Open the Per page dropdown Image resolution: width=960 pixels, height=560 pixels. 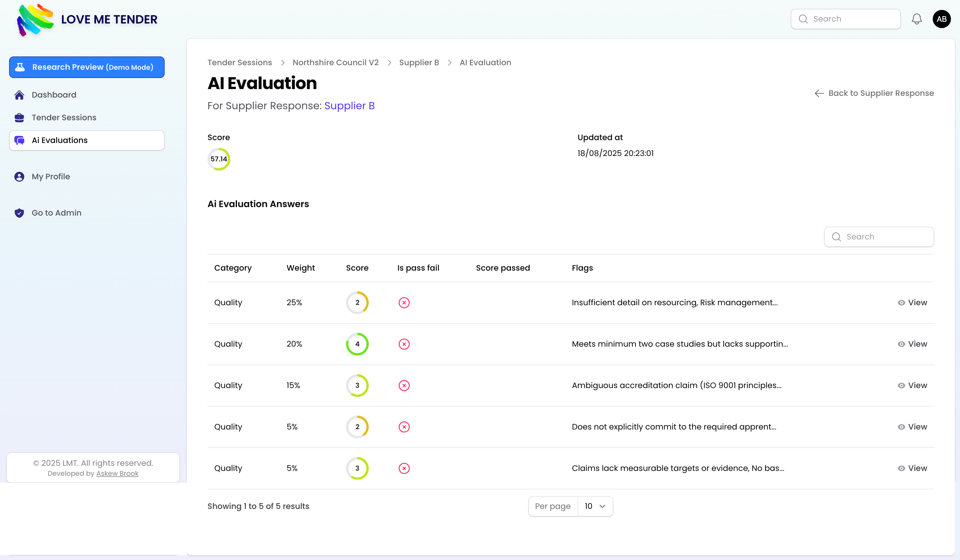tap(595, 506)
